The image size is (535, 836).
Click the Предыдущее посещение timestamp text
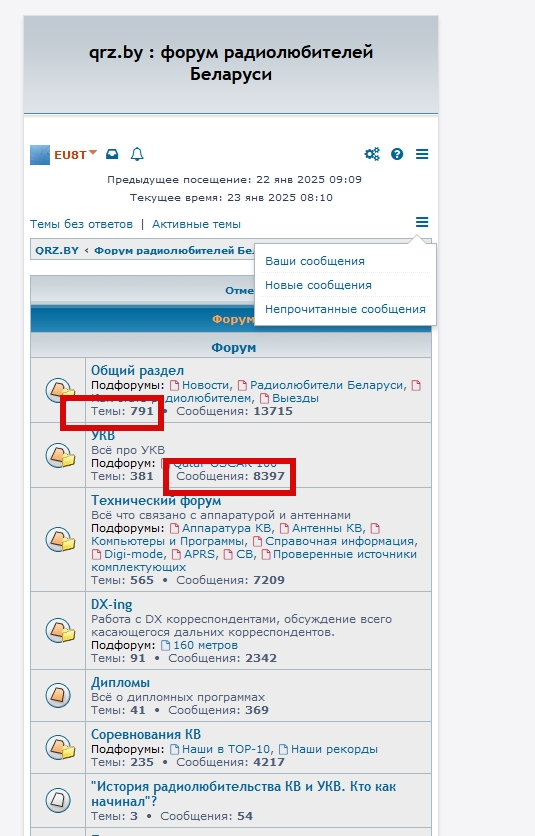pyautogui.click(x=235, y=180)
